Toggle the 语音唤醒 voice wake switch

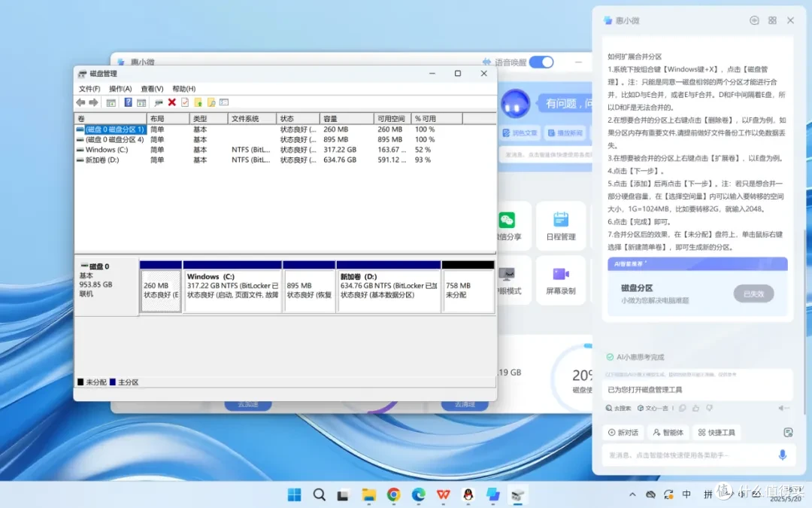click(x=541, y=62)
